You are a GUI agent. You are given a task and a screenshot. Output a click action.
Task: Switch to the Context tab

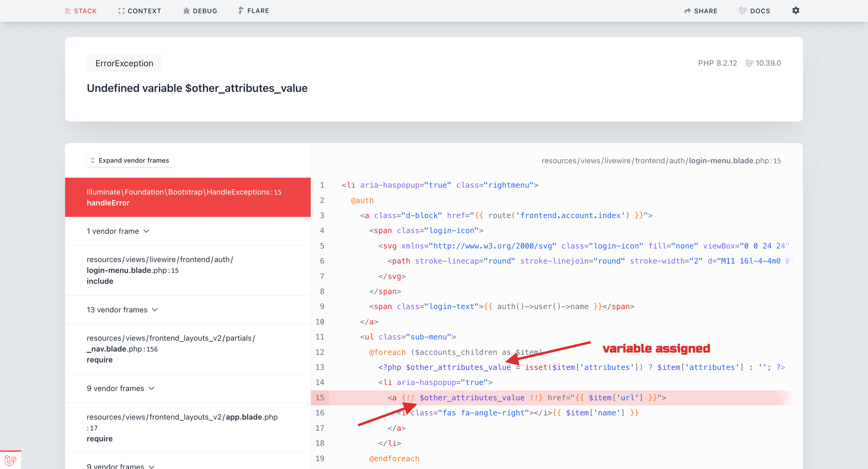[x=140, y=11]
